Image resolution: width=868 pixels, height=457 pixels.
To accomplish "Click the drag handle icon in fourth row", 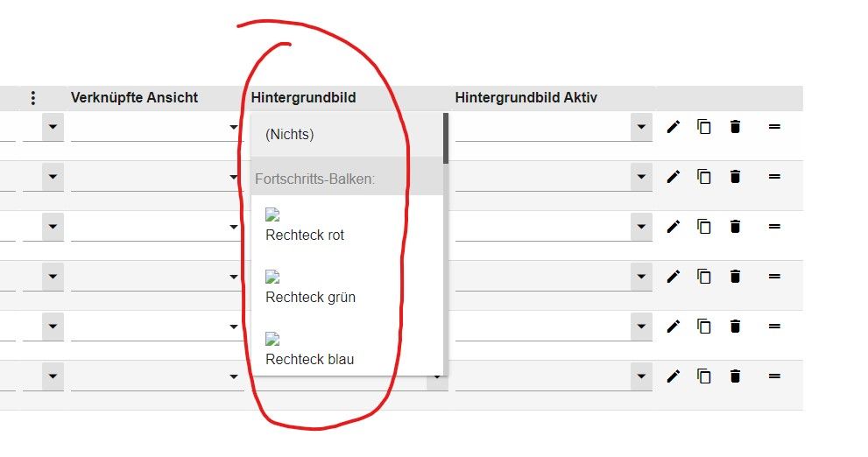I will click(774, 277).
